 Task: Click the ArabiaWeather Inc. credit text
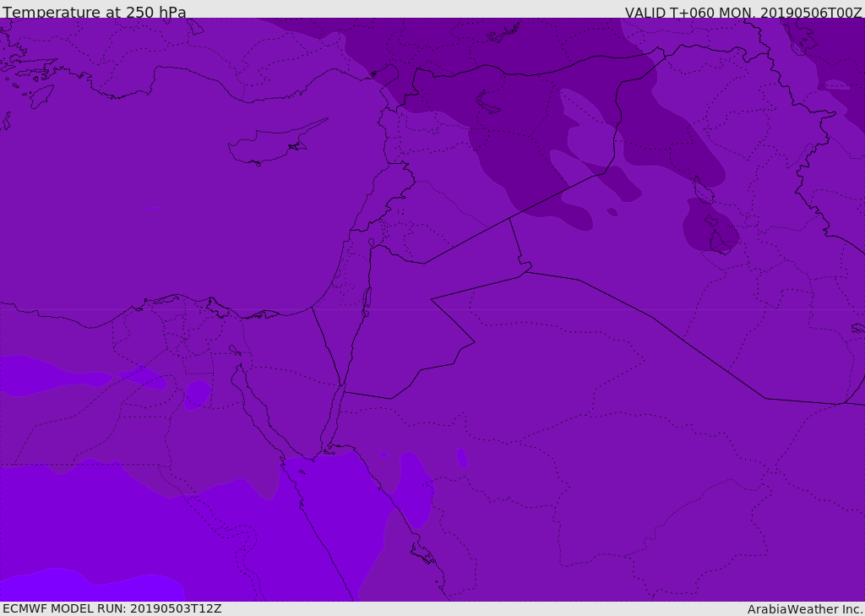pyautogui.click(x=805, y=609)
